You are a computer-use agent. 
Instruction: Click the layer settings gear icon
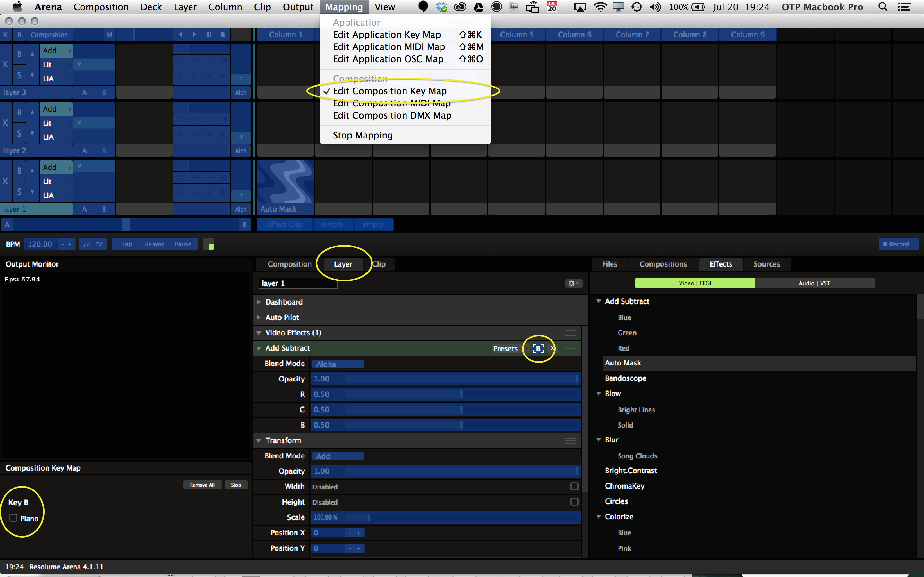[x=573, y=283]
